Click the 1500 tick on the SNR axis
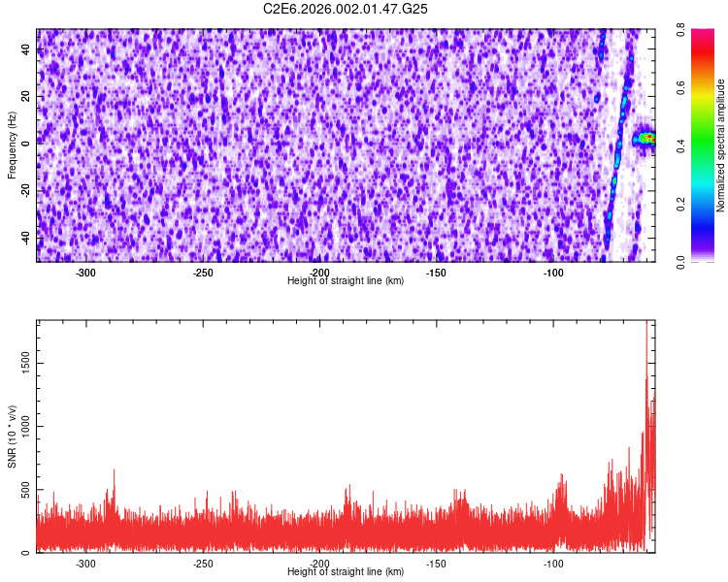Screen dimensions: 728x582 point(21,362)
